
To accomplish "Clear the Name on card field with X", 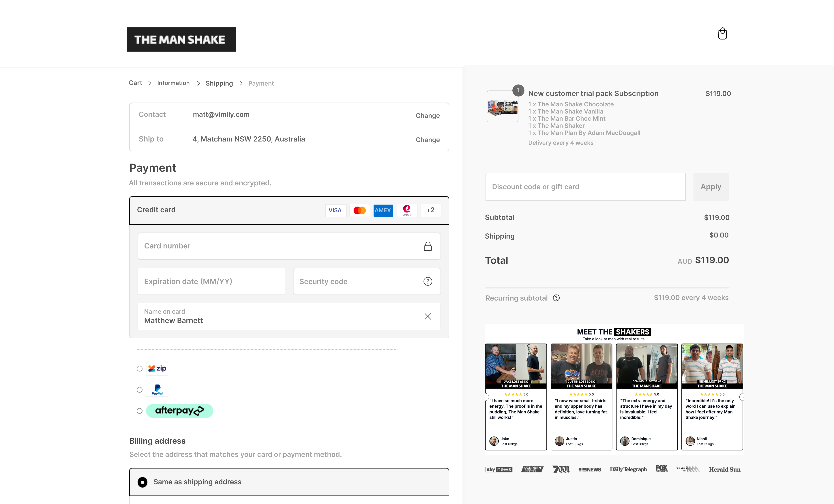I will point(428,316).
